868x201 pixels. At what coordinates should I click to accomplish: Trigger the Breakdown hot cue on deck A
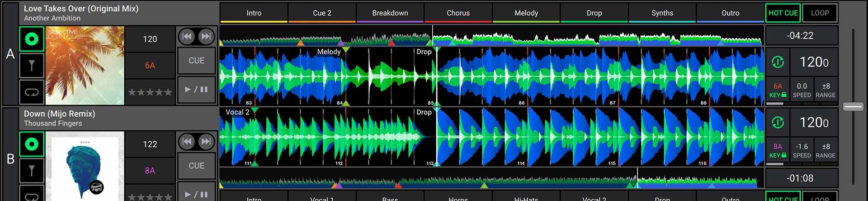(x=390, y=13)
